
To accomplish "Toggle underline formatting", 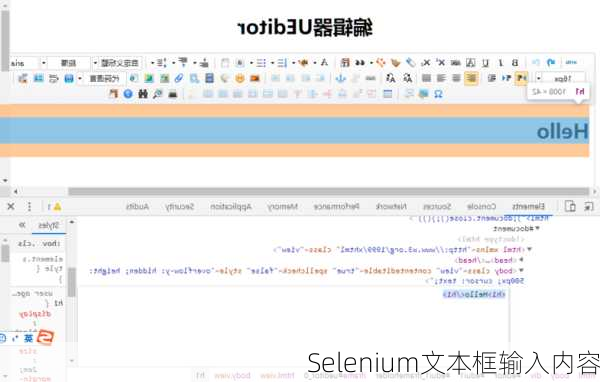I will click(486, 62).
